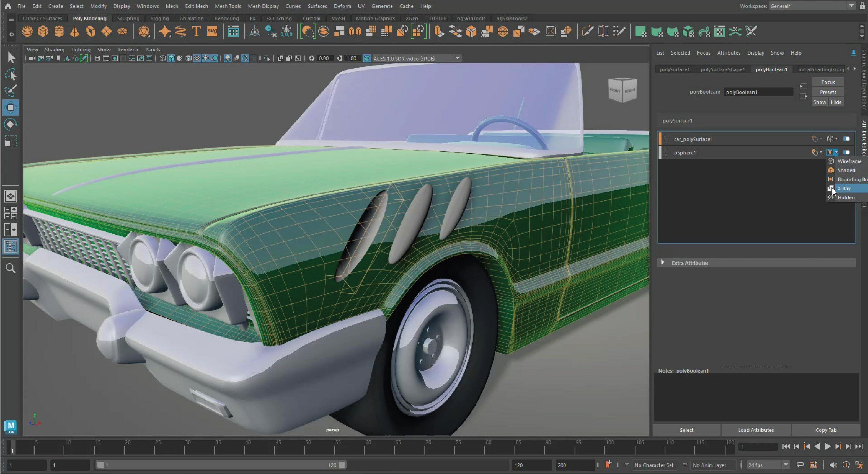Click Hide in the polyBoolean attribute panel
The image size is (868, 474).
836,102
